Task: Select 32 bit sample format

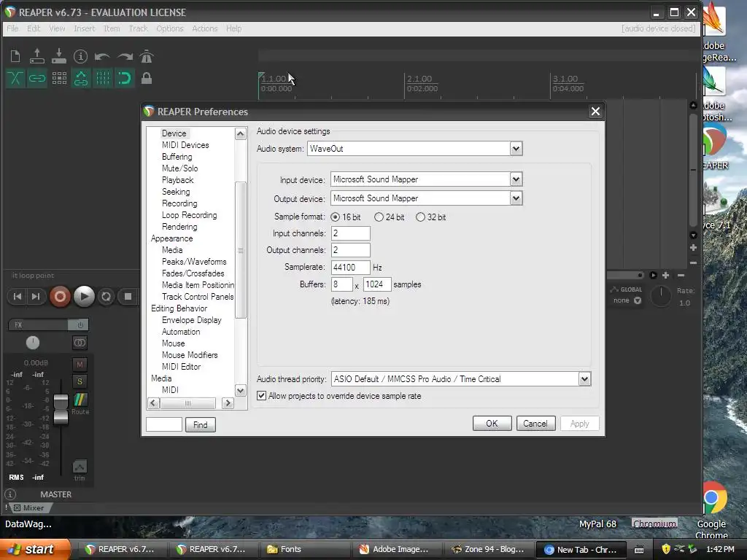Action: point(420,217)
